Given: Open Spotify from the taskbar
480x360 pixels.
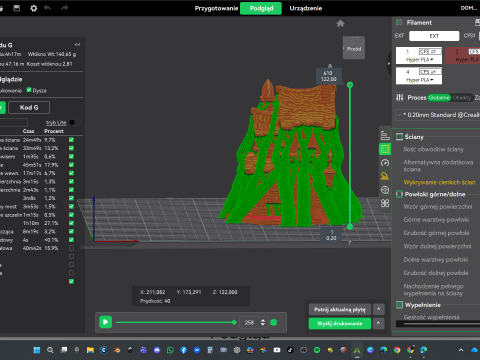Looking at the screenshot, I should 317,350.
